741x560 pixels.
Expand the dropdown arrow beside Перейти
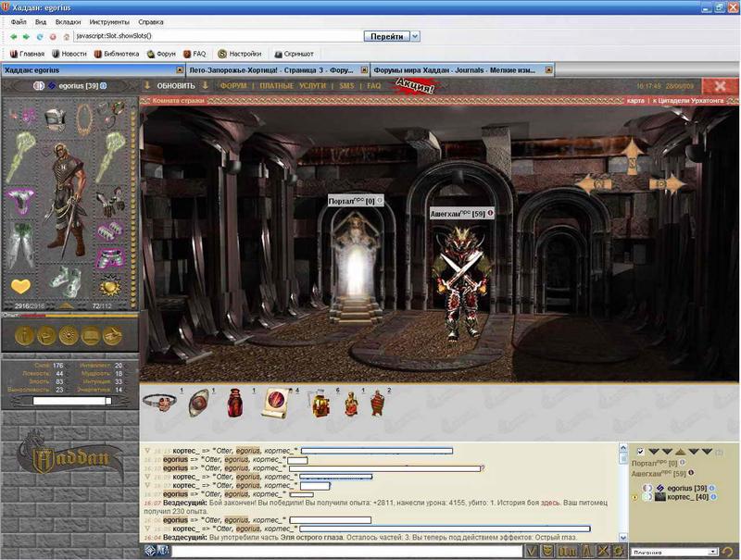(415, 36)
